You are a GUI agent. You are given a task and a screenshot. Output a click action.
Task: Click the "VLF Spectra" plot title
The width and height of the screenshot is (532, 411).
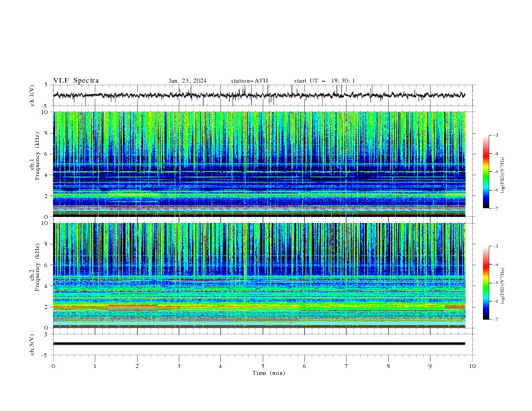point(76,81)
